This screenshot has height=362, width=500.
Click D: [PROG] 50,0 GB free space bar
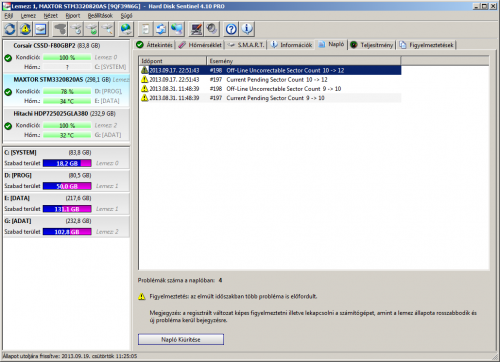(x=67, y=186)
